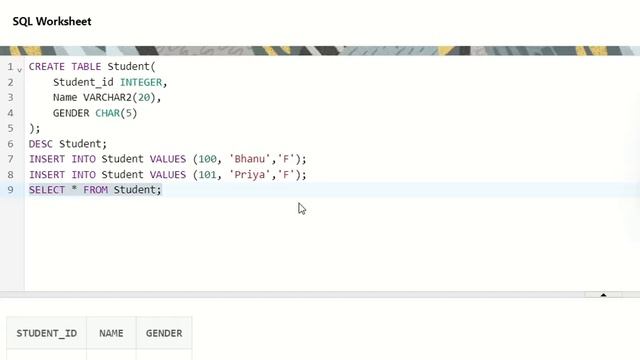Image resolution: width=640 pixels, height=360 pixels.
Task: Click the INSERT statement with 'Bhanu'
Action: [x=167, y=159]
